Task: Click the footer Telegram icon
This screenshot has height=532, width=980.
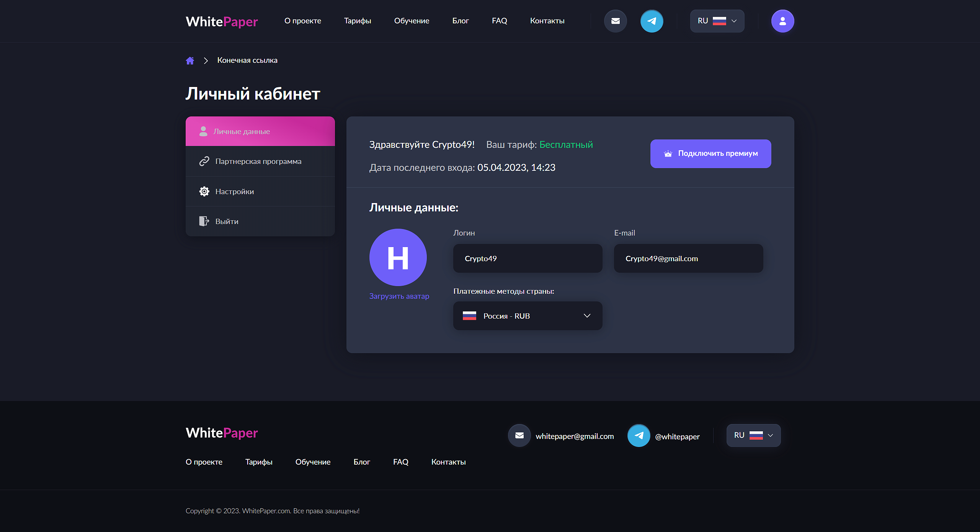Action: (639, 435)
